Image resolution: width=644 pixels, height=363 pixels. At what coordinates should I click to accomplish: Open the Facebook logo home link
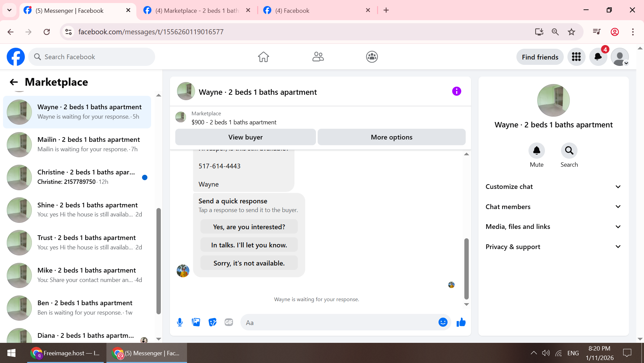(x=16, y=57)
